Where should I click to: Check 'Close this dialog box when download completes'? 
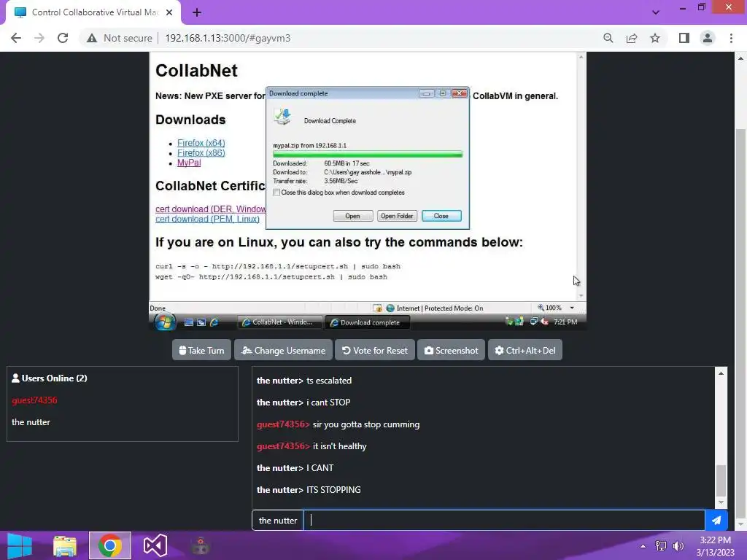tap(276, 192)
